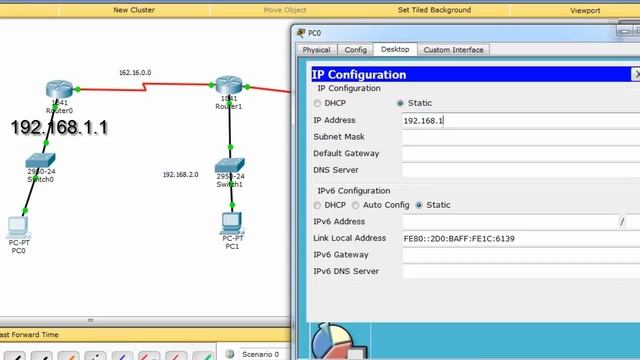Select IPv4 Static radio button
Screen dimensions: 640x360
click(x=400, y=103)
